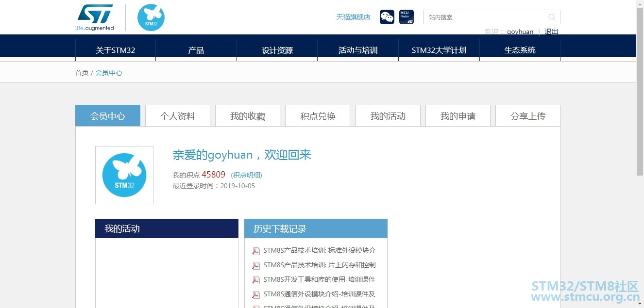Click the ST life.augmented logo
The width and height of the screenshot is (644, 308).
[x=95, y=17]
